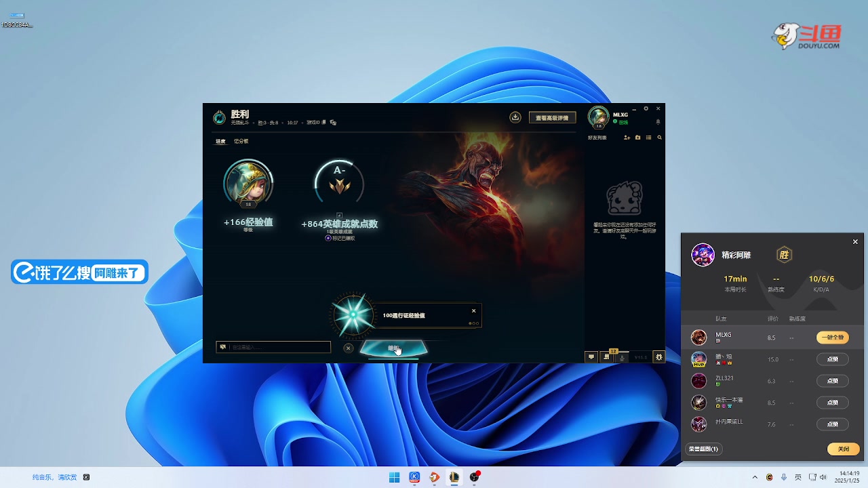The width and height of the screenshot is (868, 488).
Task: Click the bug report icon
Action: pyautogui.click(x=658, y=357)
